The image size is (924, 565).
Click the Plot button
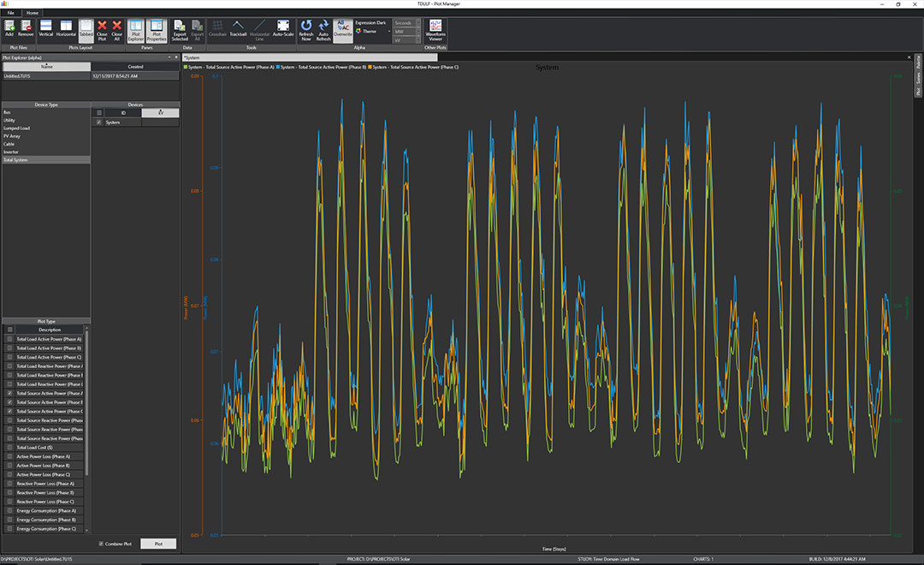tap(158, 544)
